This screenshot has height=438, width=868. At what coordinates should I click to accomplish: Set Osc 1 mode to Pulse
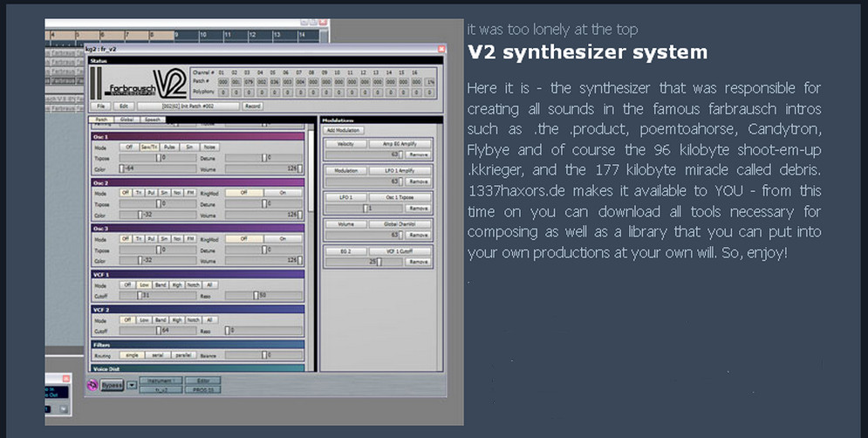click(x=169, y=147)
